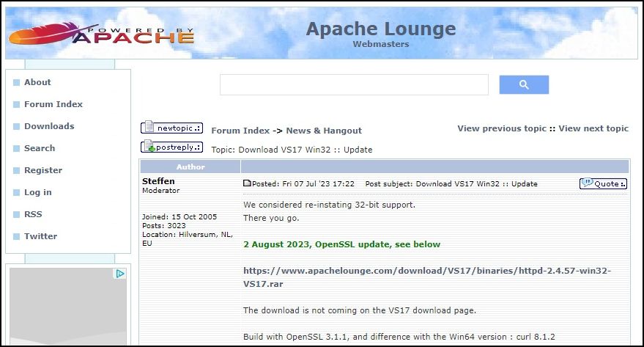Screen dimensions: 644x347
Task: Click the text 'Joined: 15 Oct 2005'
Action: 179,216
